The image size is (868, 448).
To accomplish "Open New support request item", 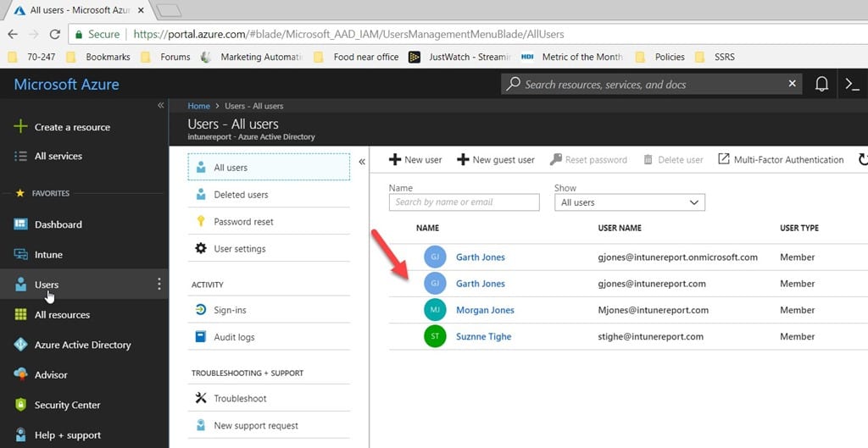I will [269, 425].
